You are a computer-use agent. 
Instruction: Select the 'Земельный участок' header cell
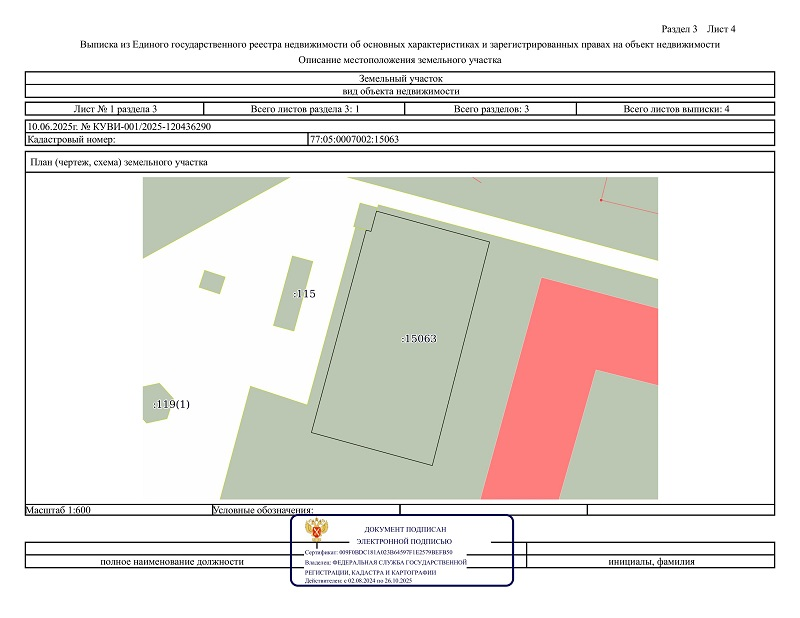[x=399, y=78]
